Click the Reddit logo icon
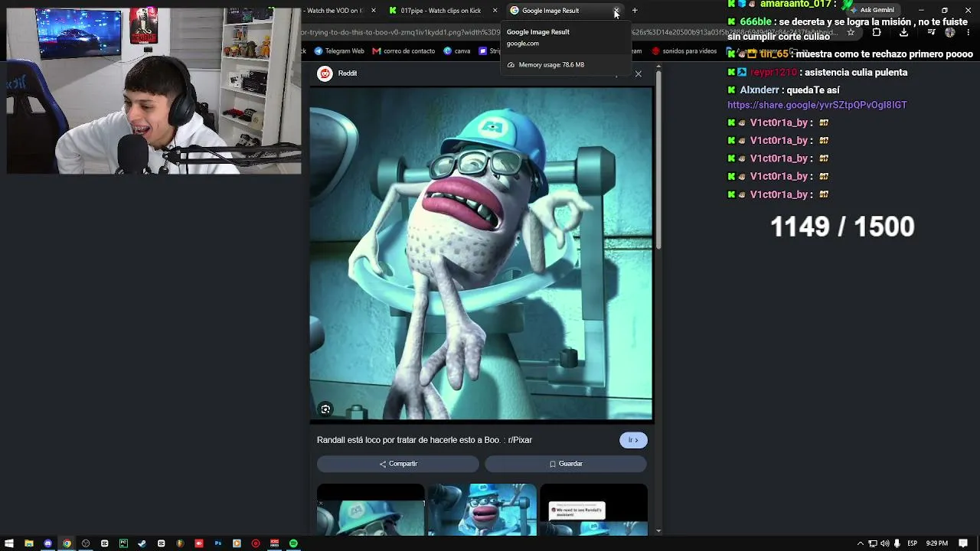This screenshot has width=980, height=551. pyautogui.click(x=325, y=73)
